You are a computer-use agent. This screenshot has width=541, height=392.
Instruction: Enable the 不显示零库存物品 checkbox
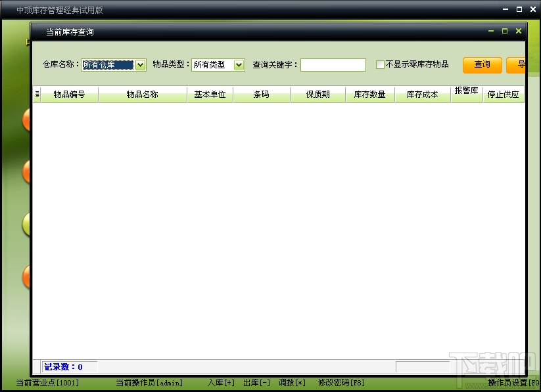379,64
